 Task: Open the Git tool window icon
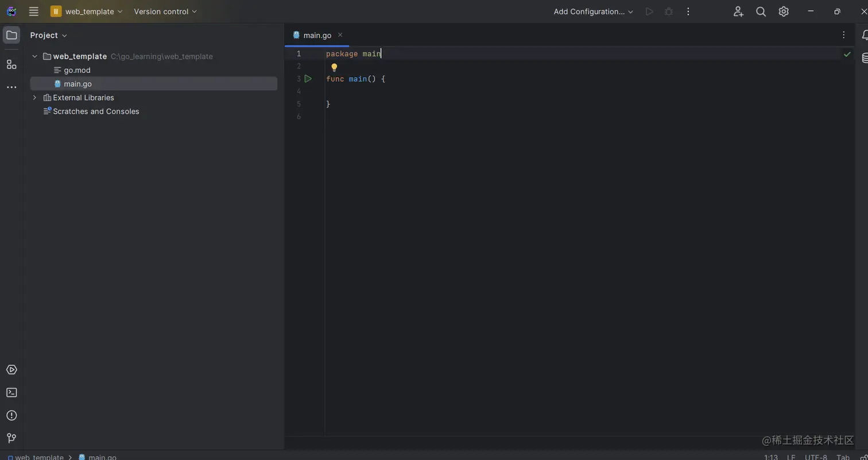coord(11,438)
